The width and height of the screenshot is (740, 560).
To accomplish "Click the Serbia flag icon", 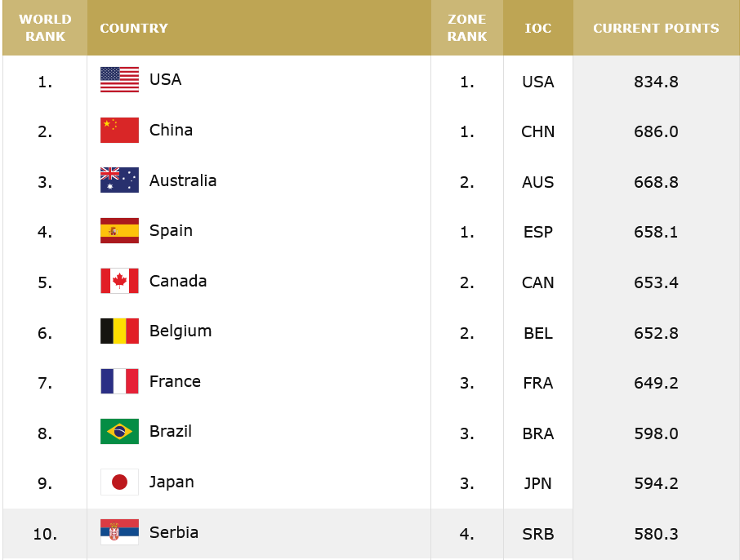I will (119, 532).
